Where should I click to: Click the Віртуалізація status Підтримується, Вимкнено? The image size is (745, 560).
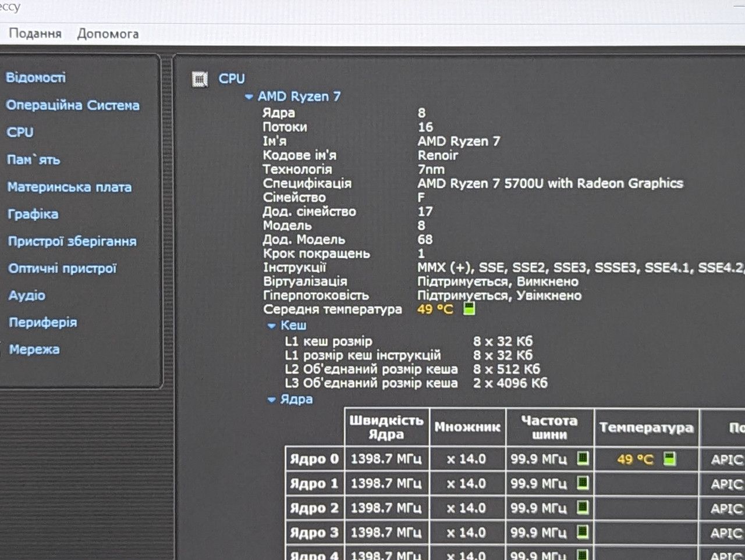pos(498,281)
